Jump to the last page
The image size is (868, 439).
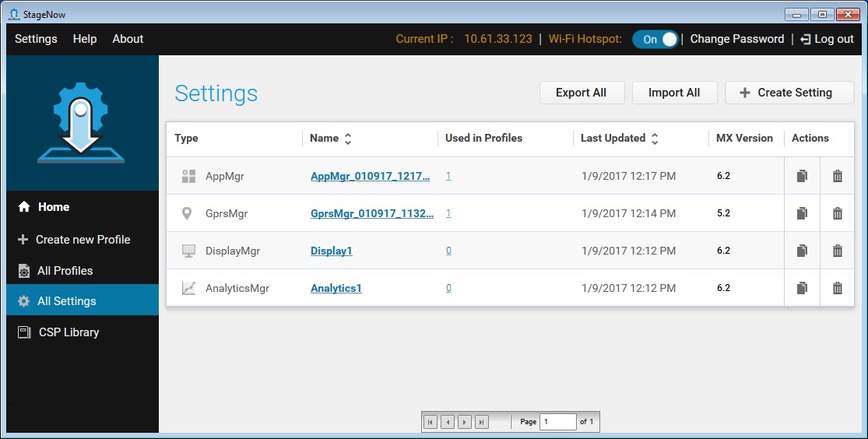[x=482, y=422]
